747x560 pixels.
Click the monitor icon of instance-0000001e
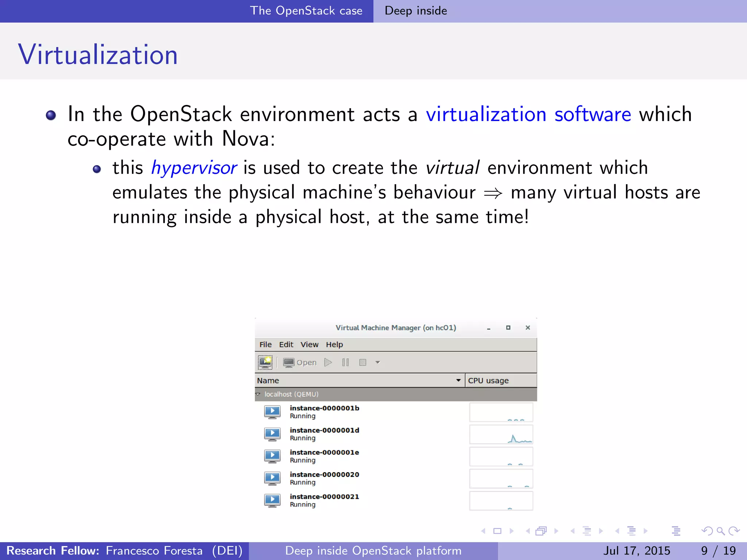pyautogui.click(x=272, y=456)
